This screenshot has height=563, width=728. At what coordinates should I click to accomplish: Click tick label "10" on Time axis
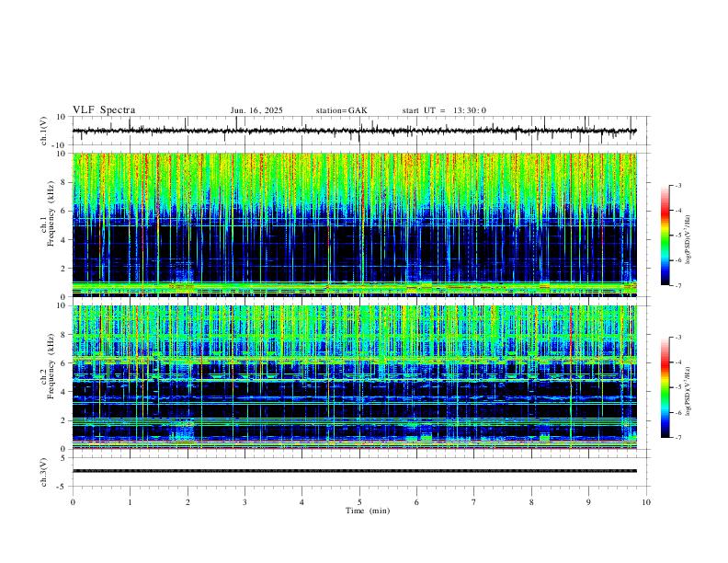click(646, 502)
